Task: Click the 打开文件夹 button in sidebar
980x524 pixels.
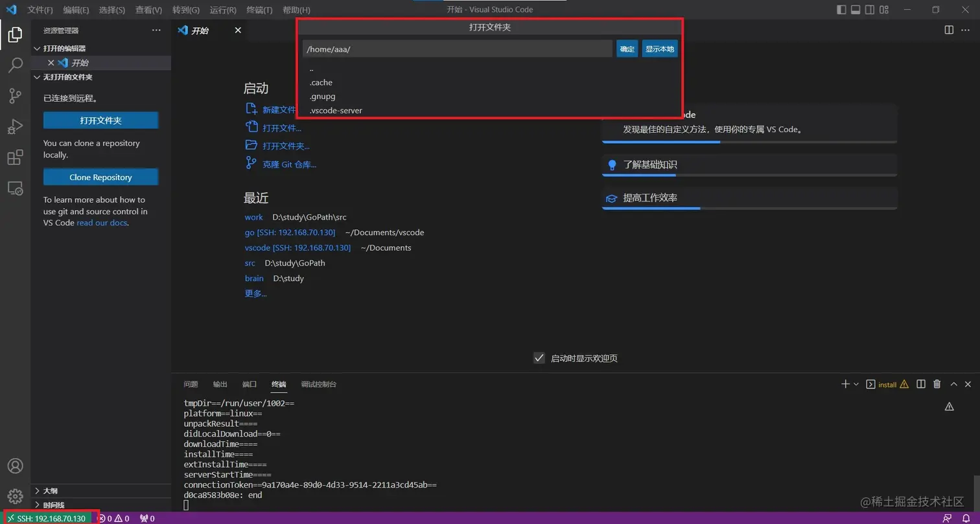Action: click(101, 120)
